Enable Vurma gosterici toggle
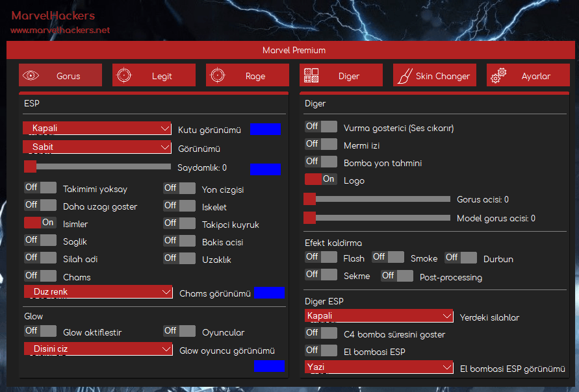This screenshot has height=392, width=579. pos(321,127)
